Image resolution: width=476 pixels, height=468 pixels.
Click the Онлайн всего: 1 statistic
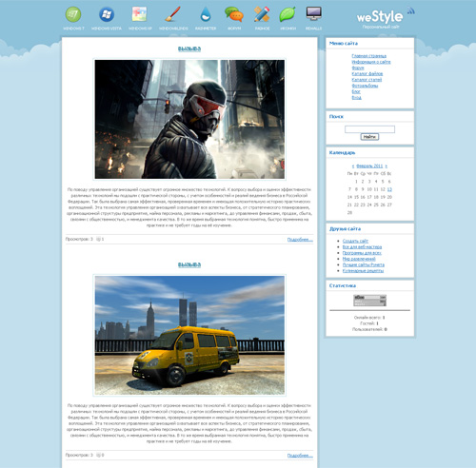[x=369, y=318]
